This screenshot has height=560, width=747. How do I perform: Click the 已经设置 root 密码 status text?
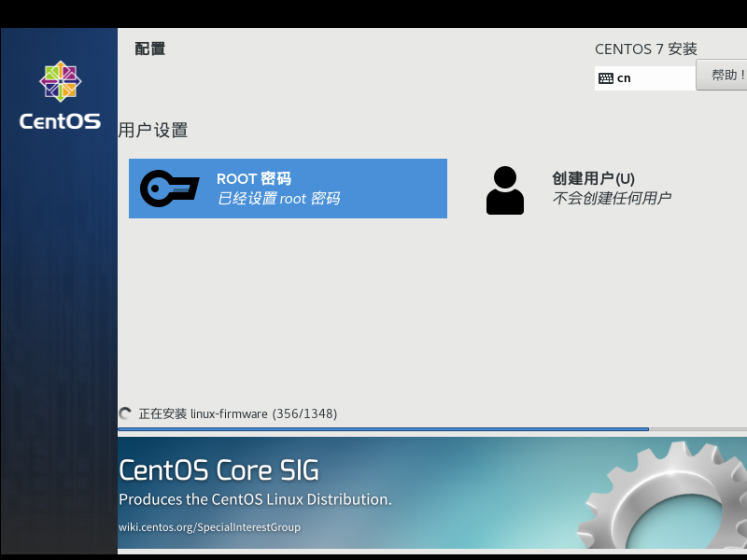click(x=278, y=198)
